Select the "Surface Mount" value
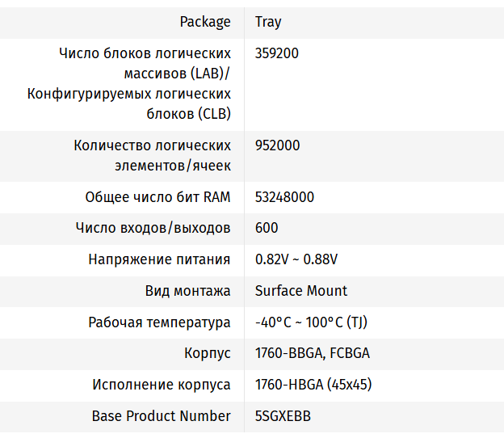 [301, 291]
